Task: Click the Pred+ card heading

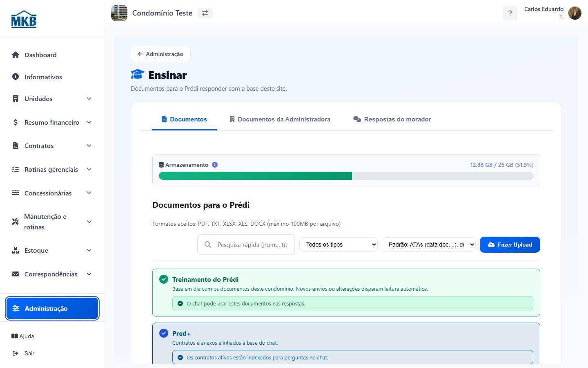Action: click(x=181, y=333)
